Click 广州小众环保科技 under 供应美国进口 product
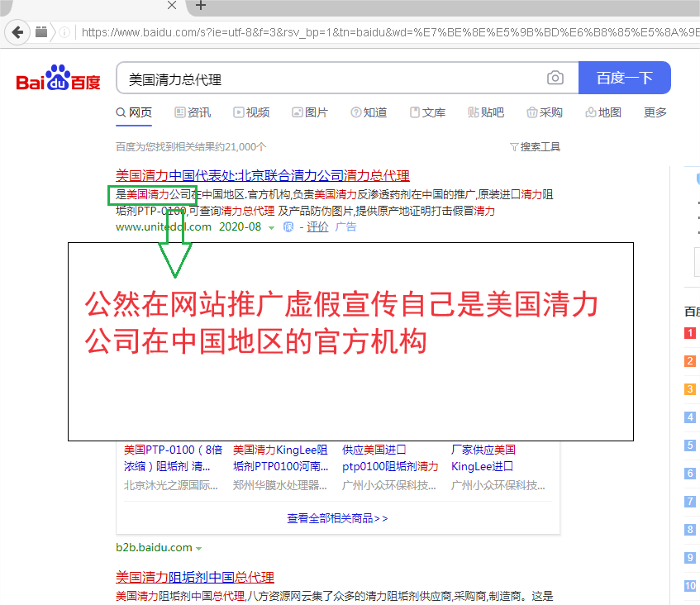The width and height of the screenshot is (700, 605). [389, 485]
